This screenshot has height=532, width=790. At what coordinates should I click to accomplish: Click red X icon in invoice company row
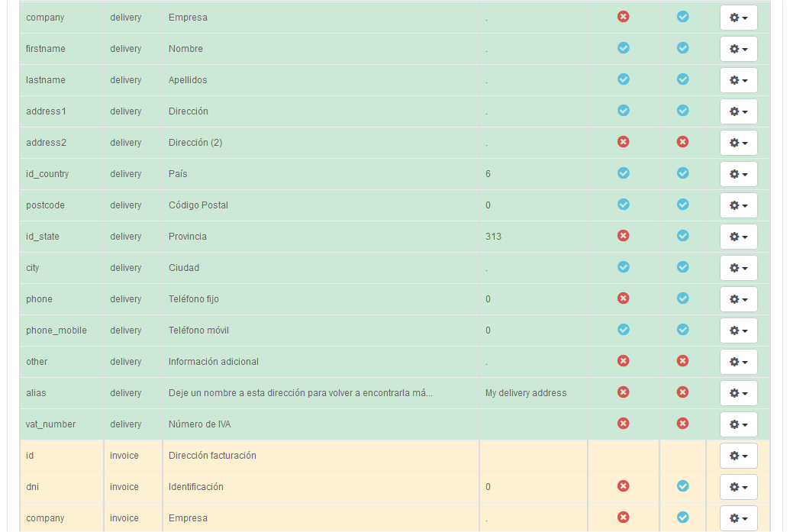coord(623,517)
